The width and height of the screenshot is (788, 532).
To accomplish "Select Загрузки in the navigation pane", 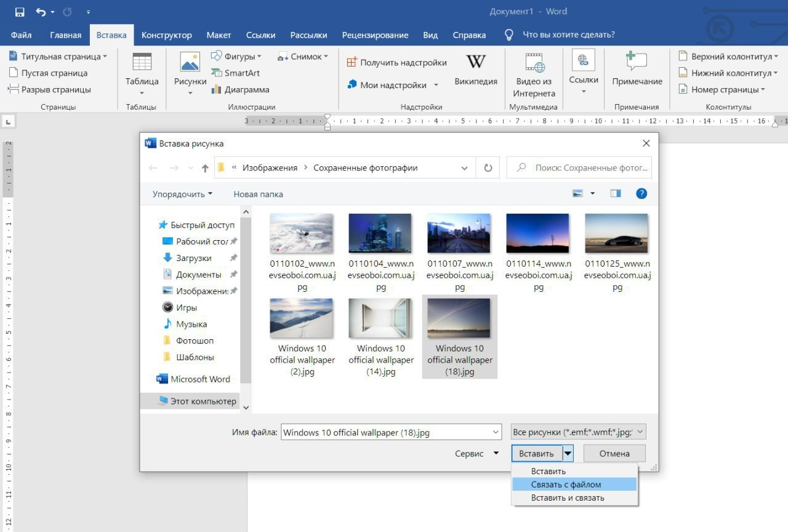I will 193,258.
